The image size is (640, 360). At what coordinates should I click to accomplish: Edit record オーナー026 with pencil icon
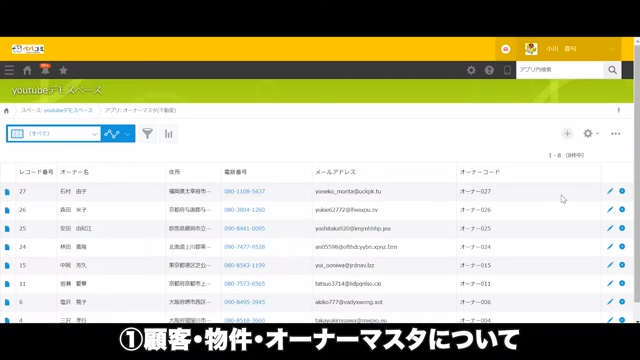tap(610, 209)
